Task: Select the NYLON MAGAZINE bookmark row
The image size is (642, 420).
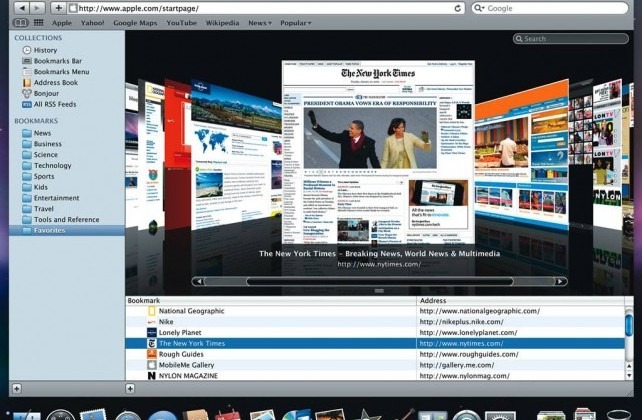Action: [x=375, y=376]
